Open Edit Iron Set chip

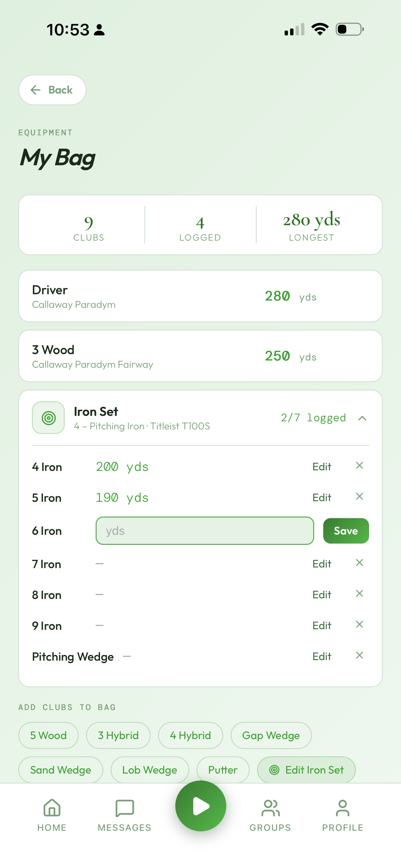click(x=306, y=770)
